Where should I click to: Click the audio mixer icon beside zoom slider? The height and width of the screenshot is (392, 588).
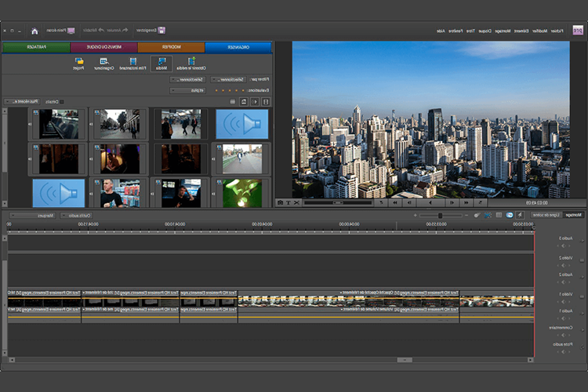(x=477, y=215)
